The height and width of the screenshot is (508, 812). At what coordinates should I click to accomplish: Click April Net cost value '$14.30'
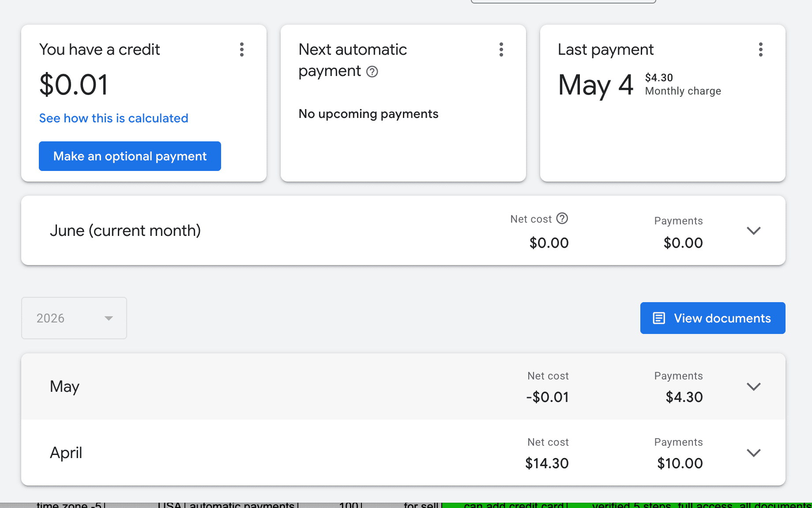tap(547, 463)
